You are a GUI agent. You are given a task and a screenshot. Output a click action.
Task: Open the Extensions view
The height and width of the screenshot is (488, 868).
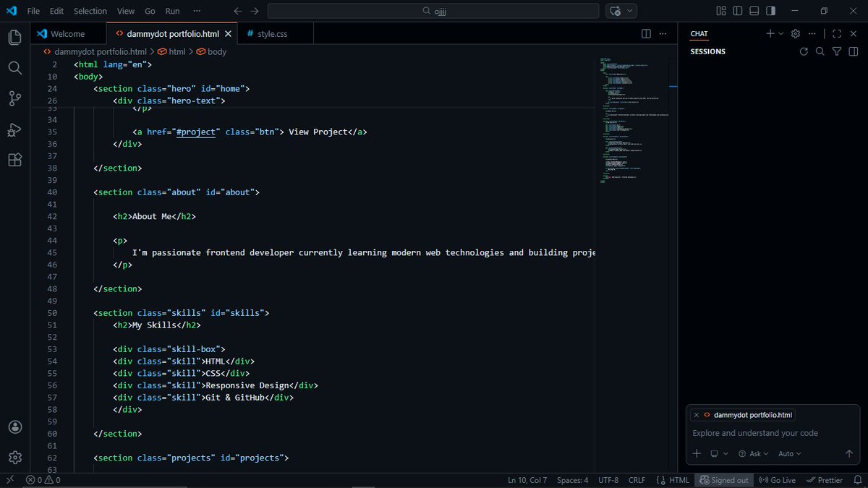[x=15, y=160]
